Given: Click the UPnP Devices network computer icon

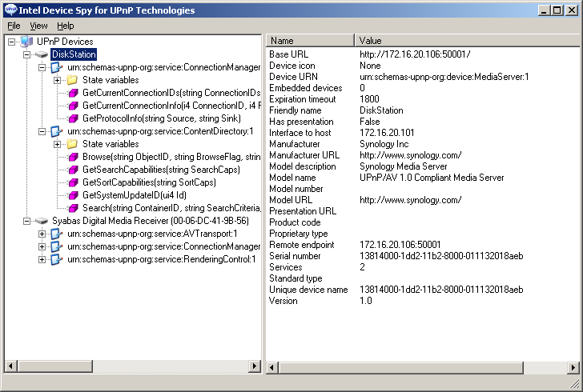Looking at the screenshot, I should click(26, 42).
